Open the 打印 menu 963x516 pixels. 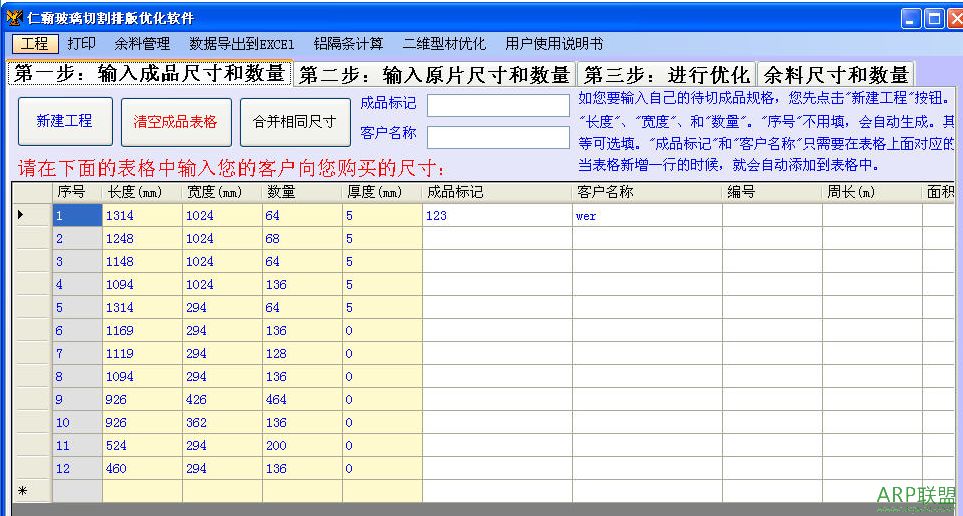(x=81, y=44)
